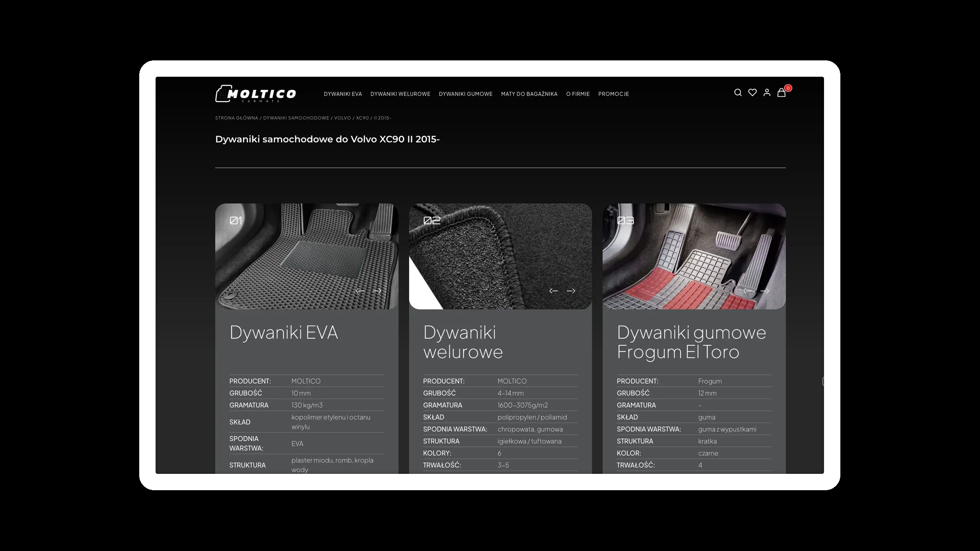Show previous image on Dywaniki welurowe card
This screenshot has width=980, height=551.
pos(553,291)
